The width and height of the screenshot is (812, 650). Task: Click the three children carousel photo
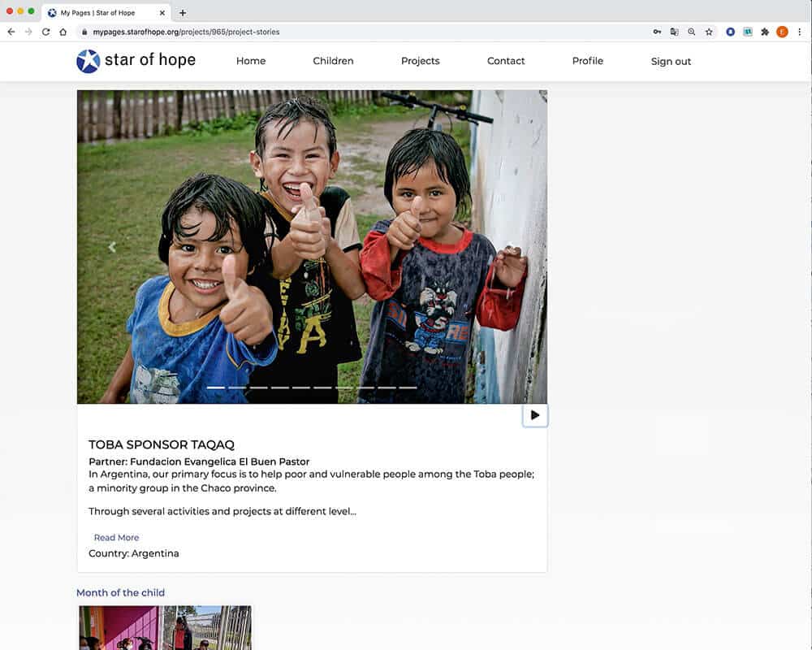pos(312,247)
